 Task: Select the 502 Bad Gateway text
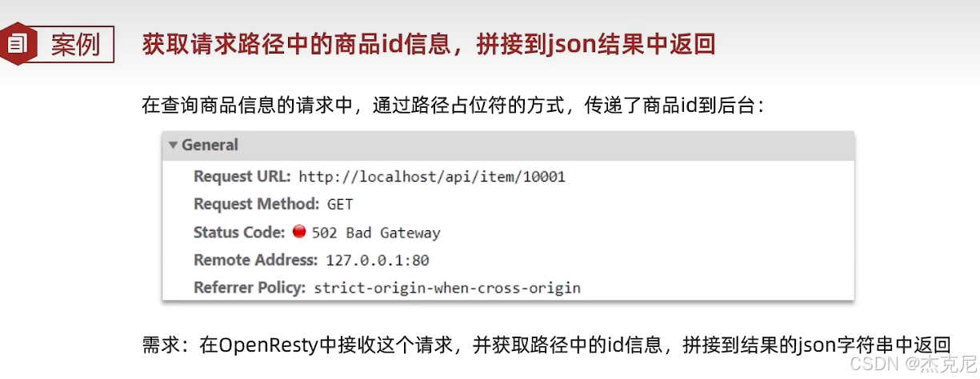pyautogui.click(x=376, y=233)
